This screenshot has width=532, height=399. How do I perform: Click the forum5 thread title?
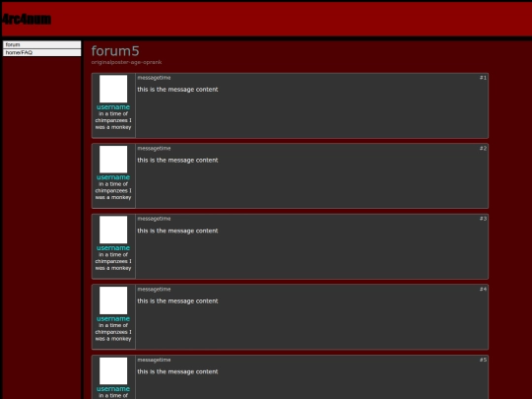[115, 51]
